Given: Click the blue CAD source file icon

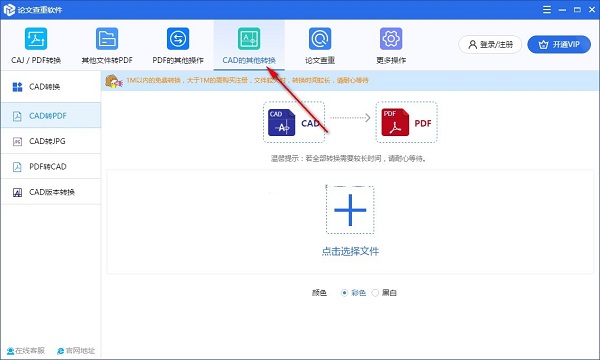Looking at the screenshot, I should pyautogui.click(x=282, y=122).
